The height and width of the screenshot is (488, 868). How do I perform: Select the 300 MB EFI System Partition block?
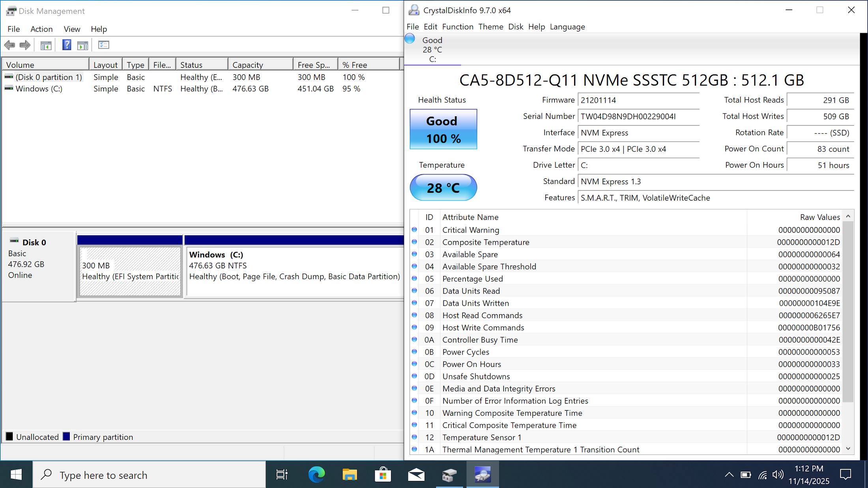click(x=130, y=271)
